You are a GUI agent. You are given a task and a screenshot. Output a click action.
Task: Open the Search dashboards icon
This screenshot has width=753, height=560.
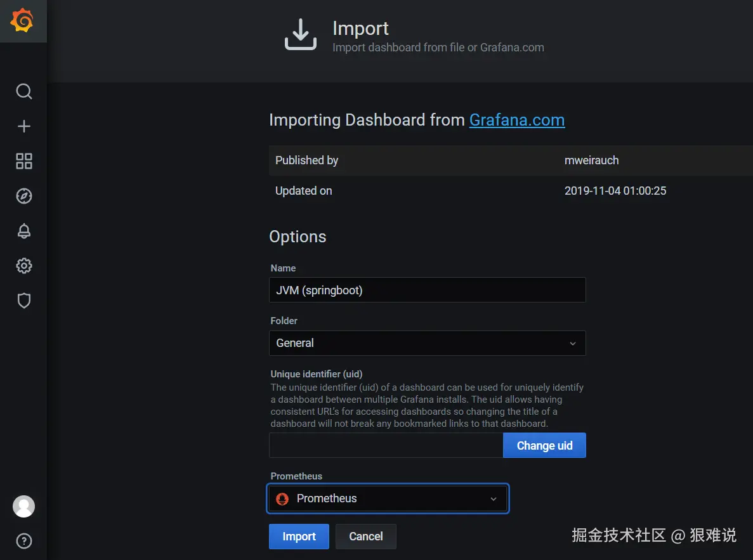[24, 91]
